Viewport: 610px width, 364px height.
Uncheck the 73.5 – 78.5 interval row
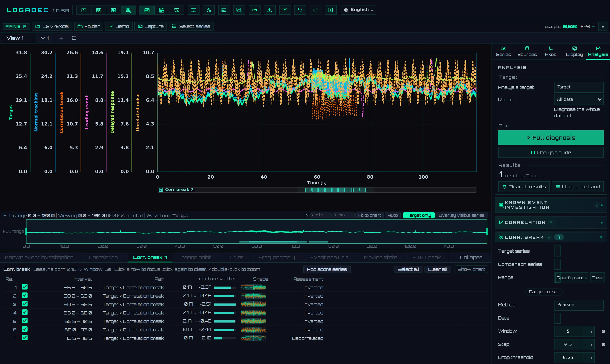[x=25, y=338]
